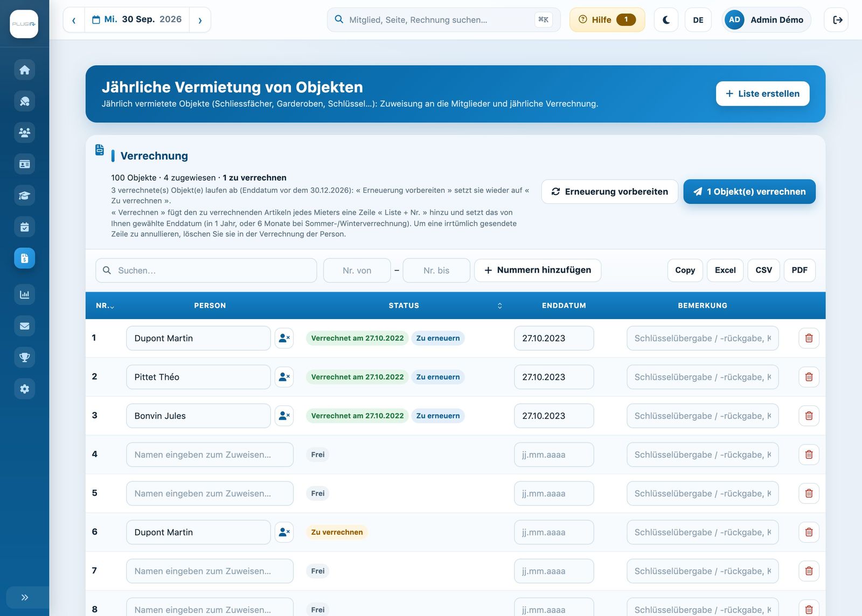The height and width of the screenshot is (616, 862).
Task: Export table as PDF
Action: [x=800, y=271]
